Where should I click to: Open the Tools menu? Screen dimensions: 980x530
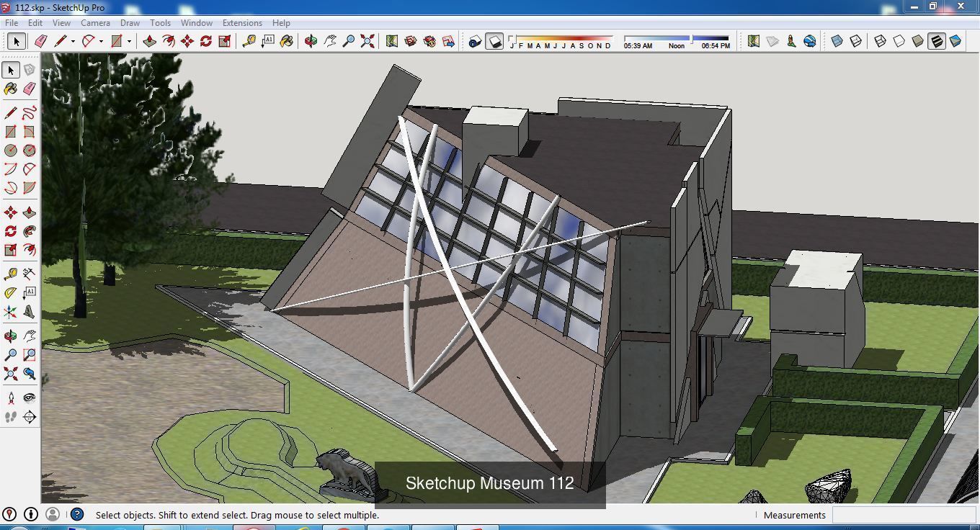[x=160, y=22]
